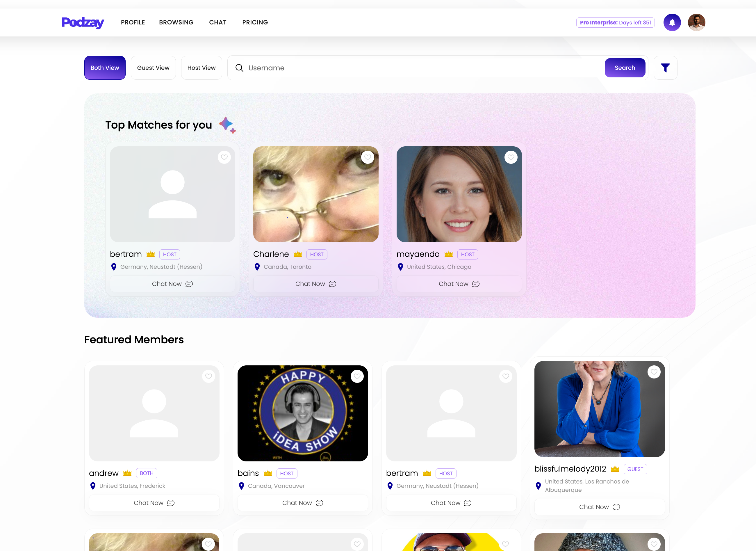Open the PRICING page
Screen dimensions: 756x551
255,22
